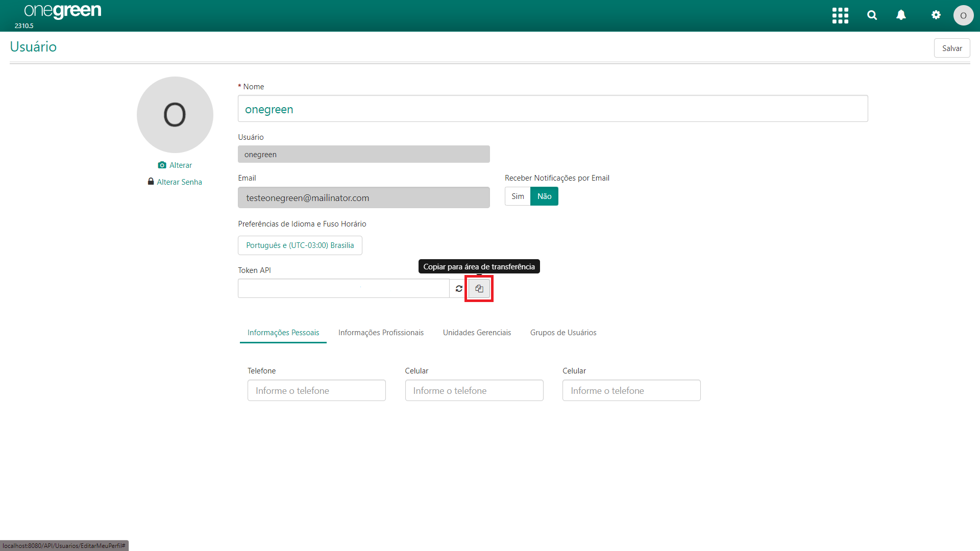Focus the Telefone input field

[316, 390]
